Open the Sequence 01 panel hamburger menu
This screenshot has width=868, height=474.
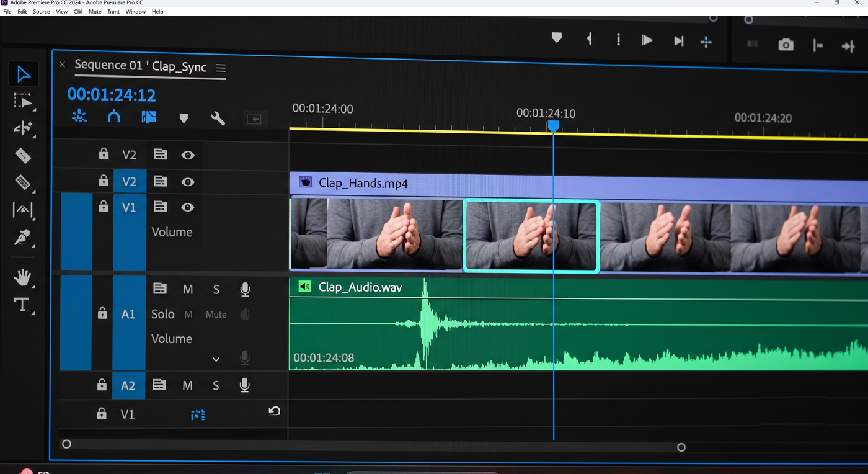coord(221,68)
